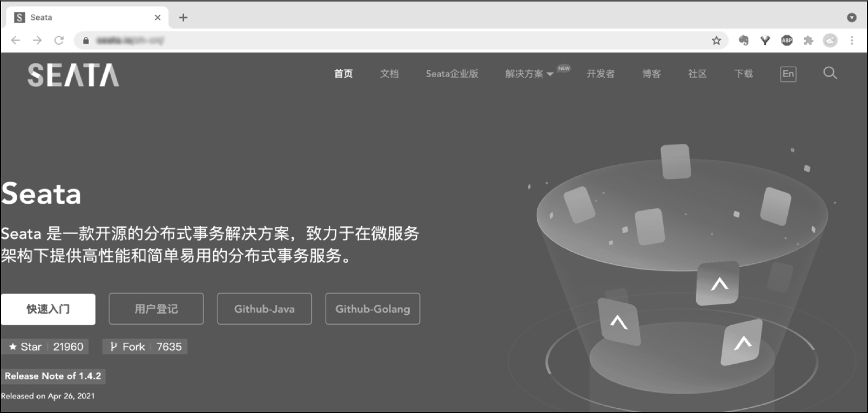Open the Evernote elephant extension
This screenshot has width=868, height=413.
click(743, 40)
